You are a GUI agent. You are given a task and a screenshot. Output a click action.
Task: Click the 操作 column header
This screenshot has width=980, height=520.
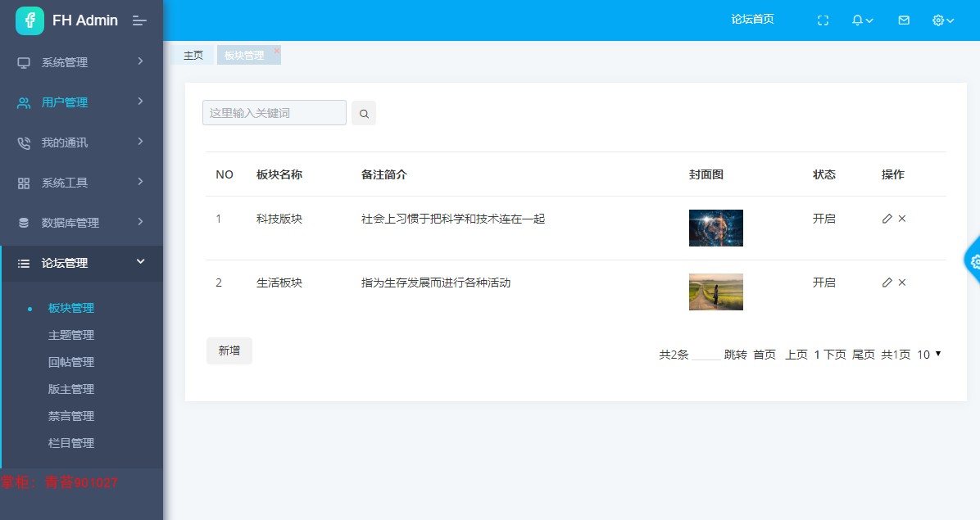click(892, 174)
